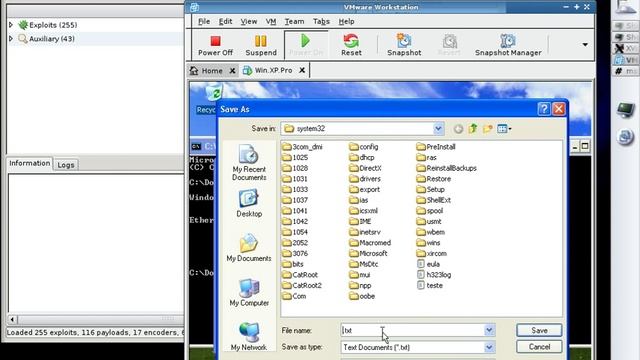Open My Computer in places bar

249,292
